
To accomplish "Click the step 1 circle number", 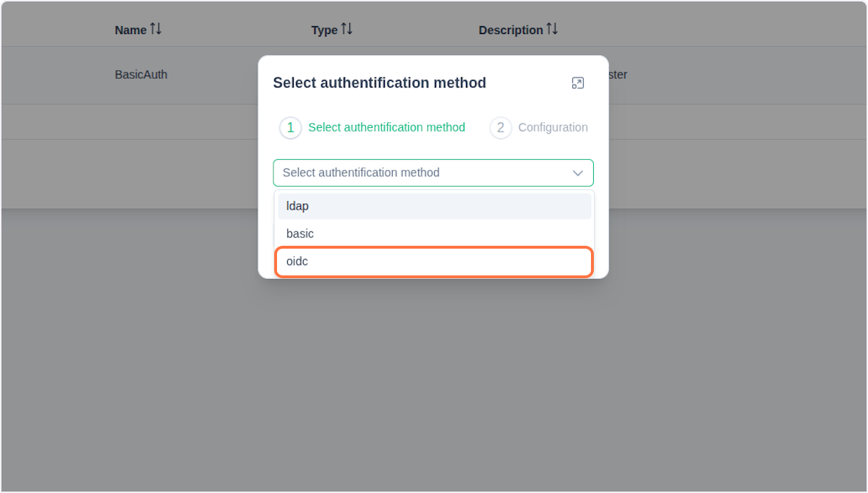I will coord(291,128).
